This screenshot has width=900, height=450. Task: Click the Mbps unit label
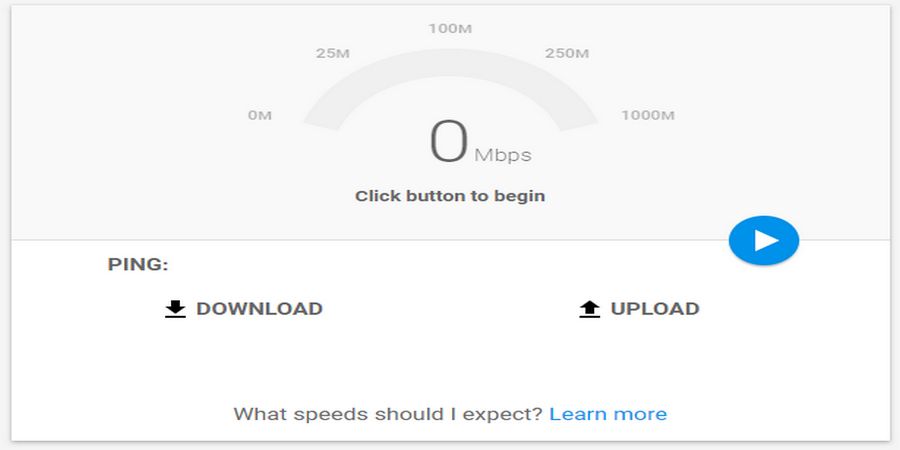tap(503, 155)
